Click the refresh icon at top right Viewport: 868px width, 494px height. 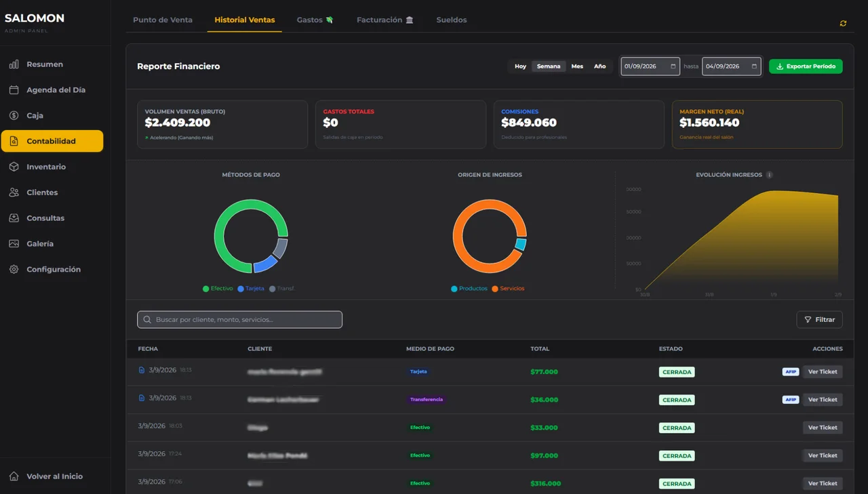(x=843, y=23)
